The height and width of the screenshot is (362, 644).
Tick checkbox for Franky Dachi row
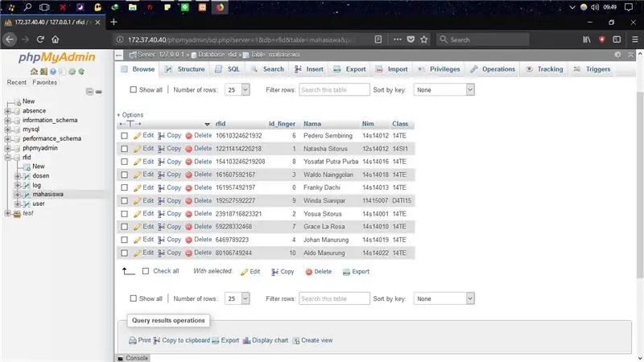point(125,187)
